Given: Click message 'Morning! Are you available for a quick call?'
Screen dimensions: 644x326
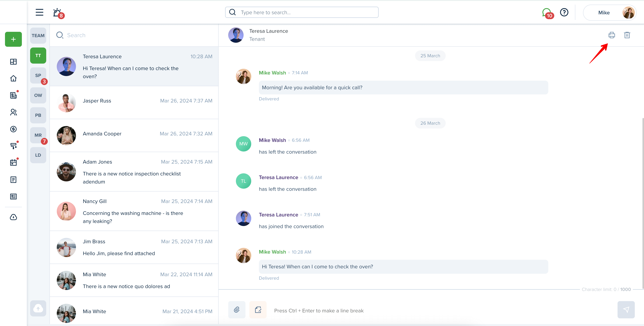Looking at the screenshot, I should 403,88.
